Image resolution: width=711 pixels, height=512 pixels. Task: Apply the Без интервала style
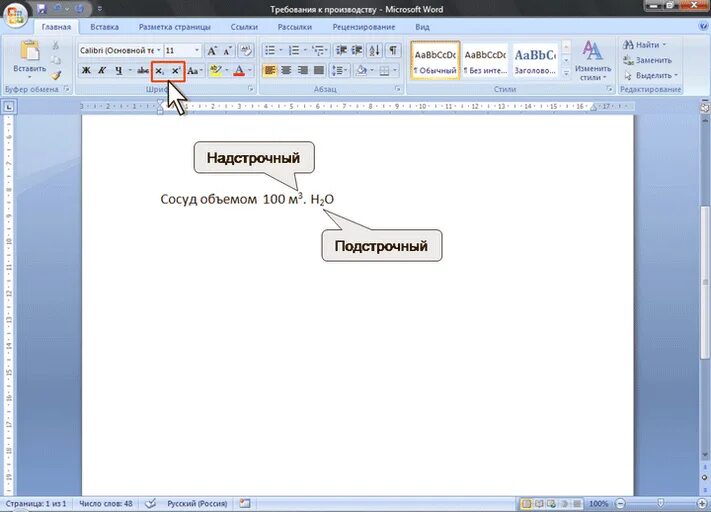tap(485, 61)
